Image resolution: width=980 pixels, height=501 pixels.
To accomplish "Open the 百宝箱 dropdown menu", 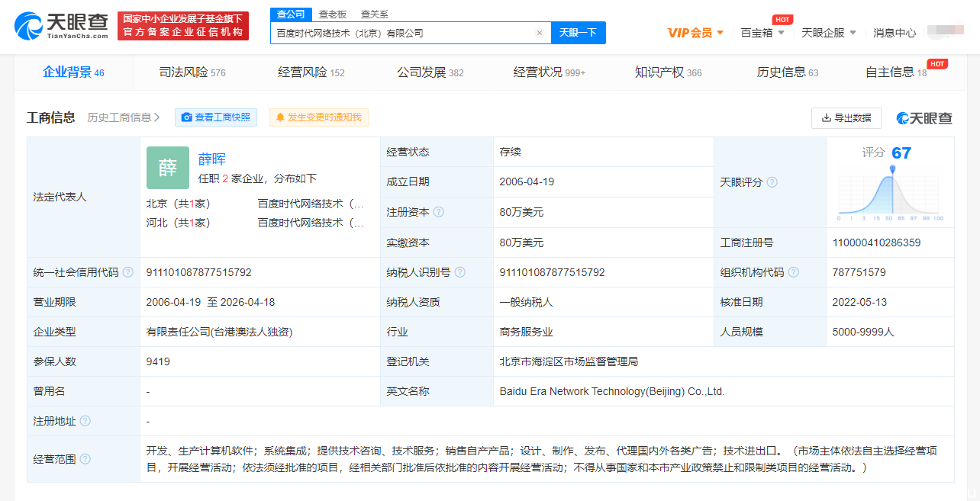I will tap(762, 33).
